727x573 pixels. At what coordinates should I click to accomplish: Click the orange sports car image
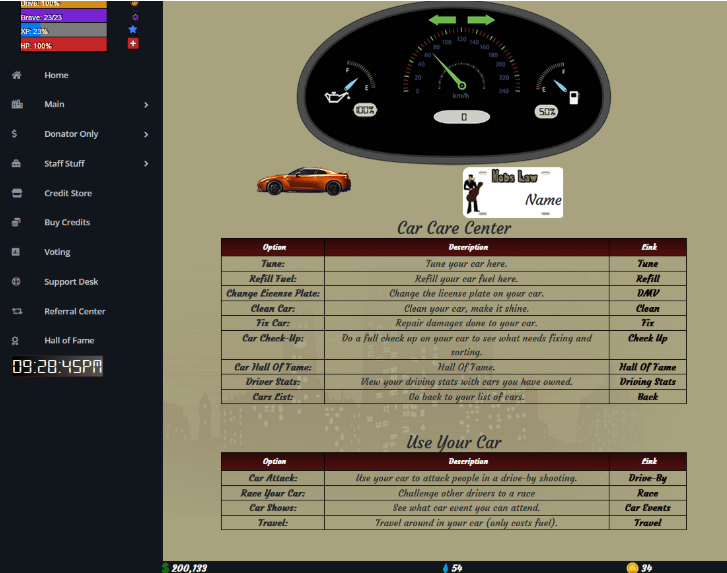(x=304, y=181)
